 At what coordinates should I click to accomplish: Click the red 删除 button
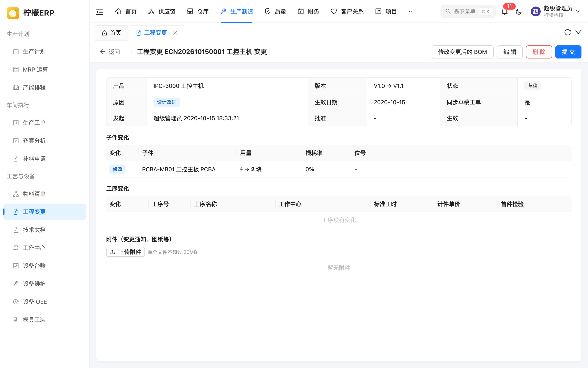(x=539, y=52)
